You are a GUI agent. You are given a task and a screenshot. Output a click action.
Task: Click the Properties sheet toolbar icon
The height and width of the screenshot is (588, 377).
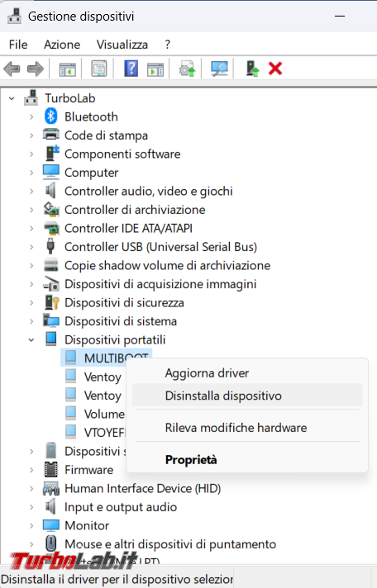point(99,69)
